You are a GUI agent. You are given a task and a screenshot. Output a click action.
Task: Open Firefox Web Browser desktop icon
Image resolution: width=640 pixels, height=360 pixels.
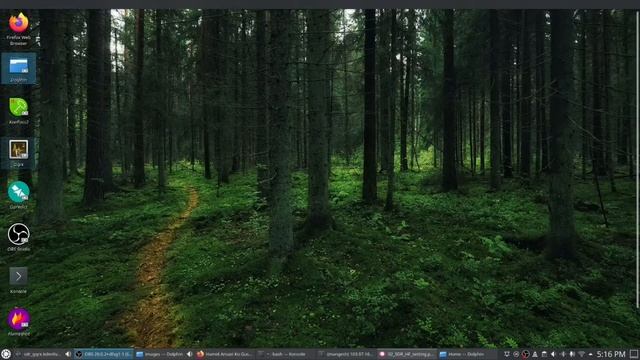click(x=18, y=28)
